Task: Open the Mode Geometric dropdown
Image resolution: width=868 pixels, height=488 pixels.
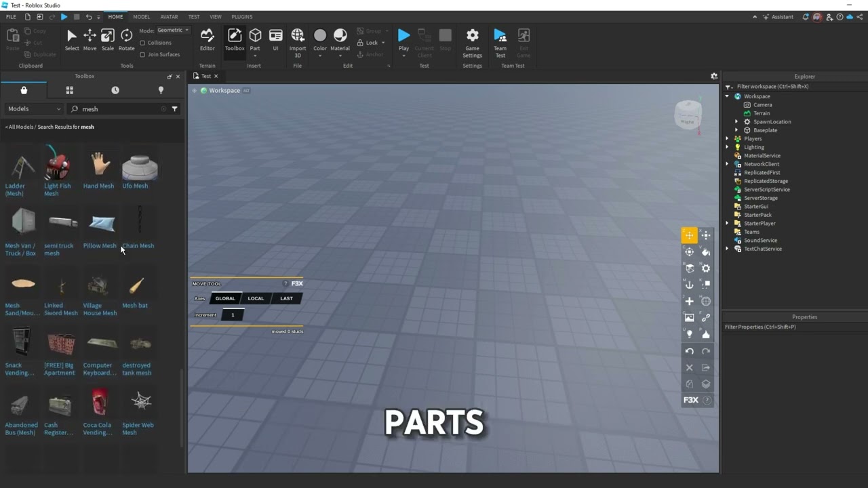Action: tap(173, 30)
